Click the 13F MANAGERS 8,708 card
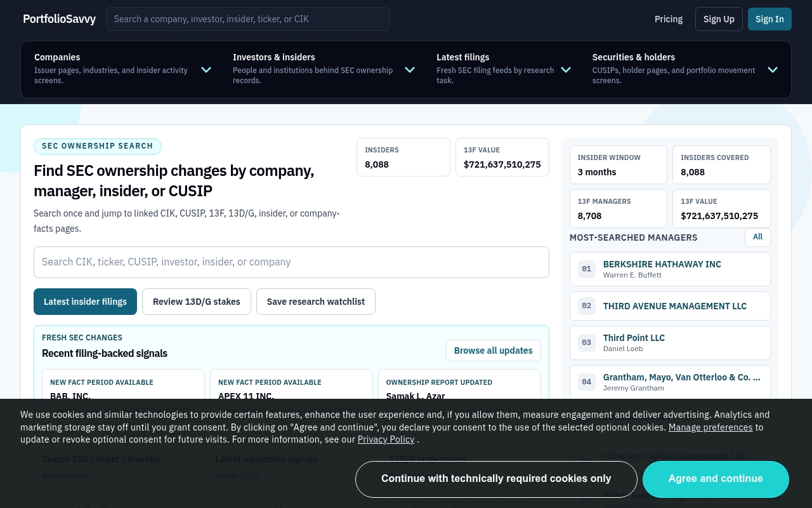Viewport: 812px width, 508px height. coord(619,208)
